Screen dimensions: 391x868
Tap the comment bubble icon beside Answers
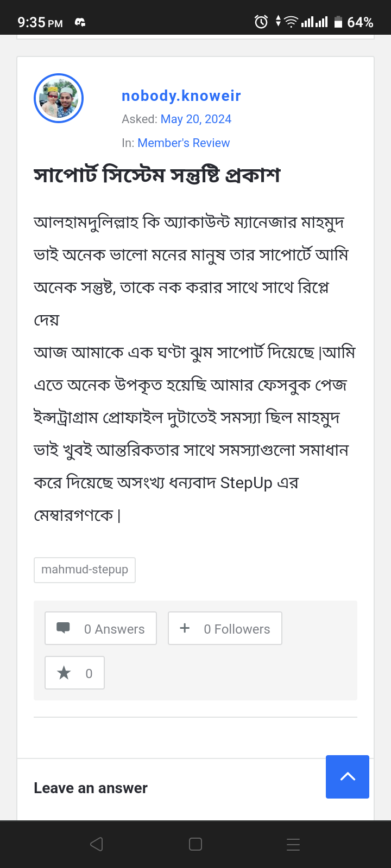point(64,628)
